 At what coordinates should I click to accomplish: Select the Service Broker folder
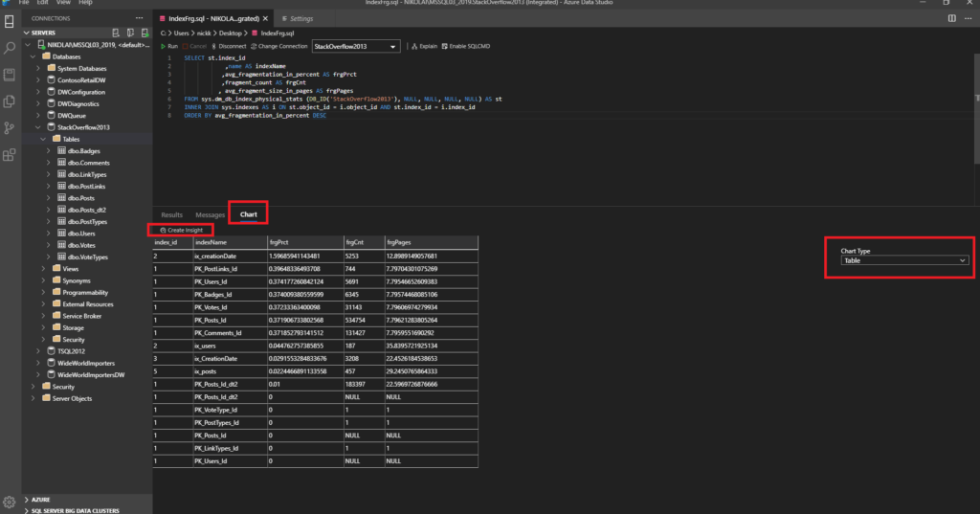click(x=82, y=317)
